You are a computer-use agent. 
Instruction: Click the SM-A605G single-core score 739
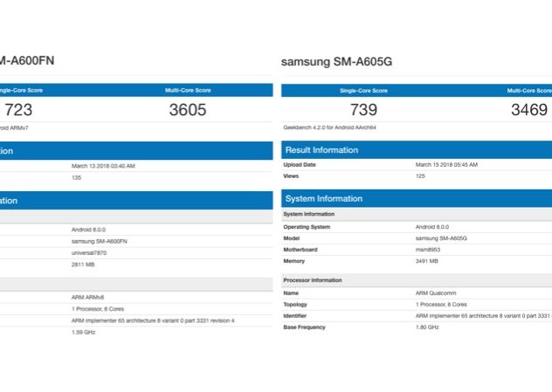(362, 110)
